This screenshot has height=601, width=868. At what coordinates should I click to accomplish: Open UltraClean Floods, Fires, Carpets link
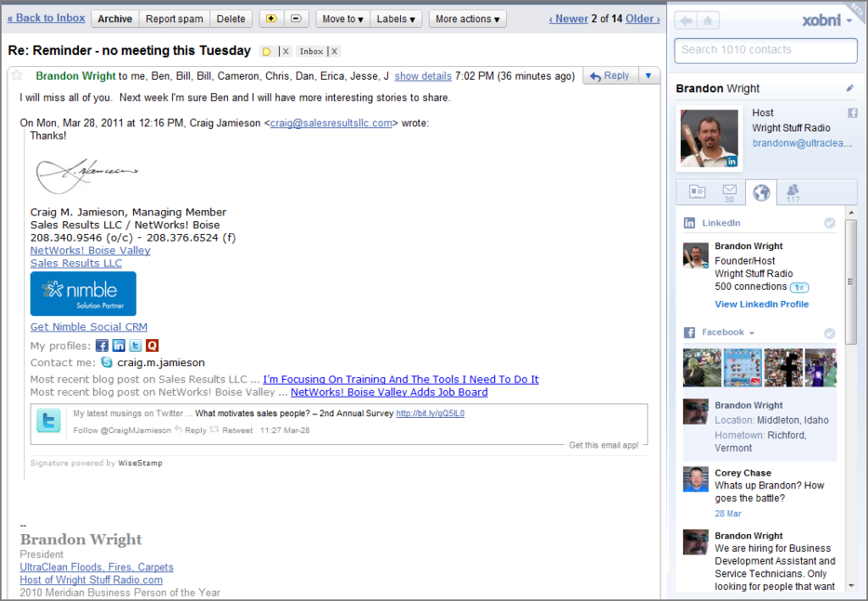coord(97,567)
